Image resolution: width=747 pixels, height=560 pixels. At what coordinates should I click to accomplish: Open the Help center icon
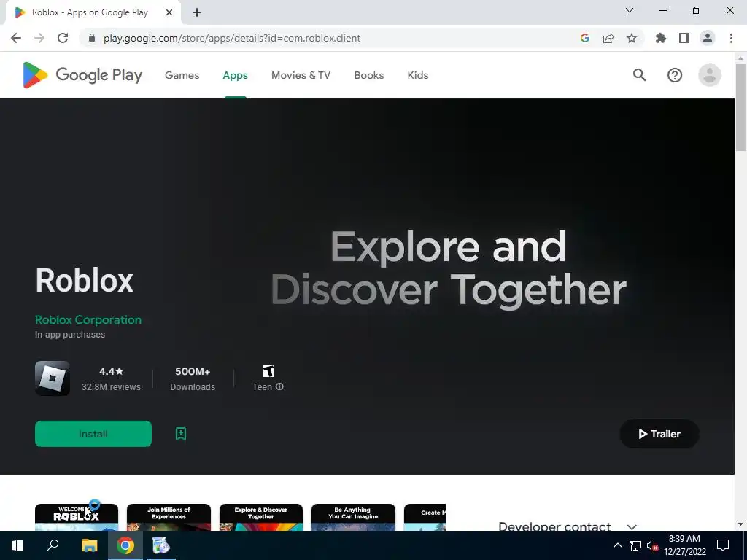coord(675,75)
